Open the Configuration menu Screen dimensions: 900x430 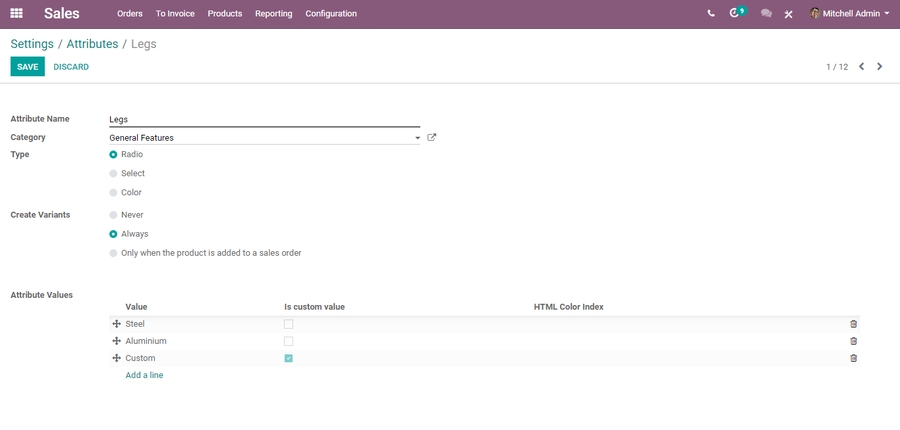tap(331, 14)
